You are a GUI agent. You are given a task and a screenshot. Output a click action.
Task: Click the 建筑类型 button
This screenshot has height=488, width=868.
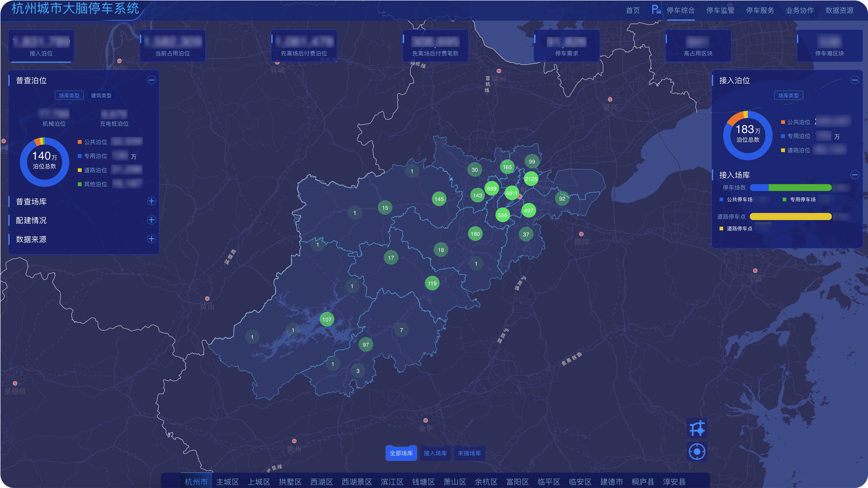pyautogui.click(x=101, y=95)
